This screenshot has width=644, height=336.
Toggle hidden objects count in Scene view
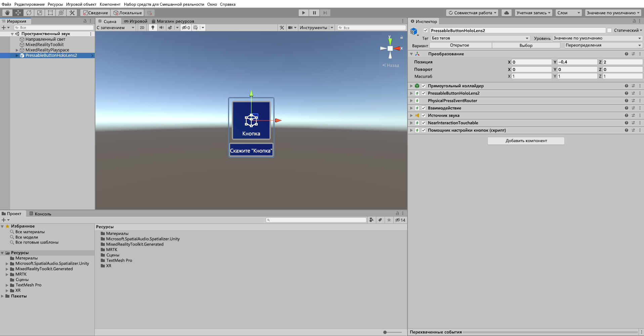pos(186,28)
